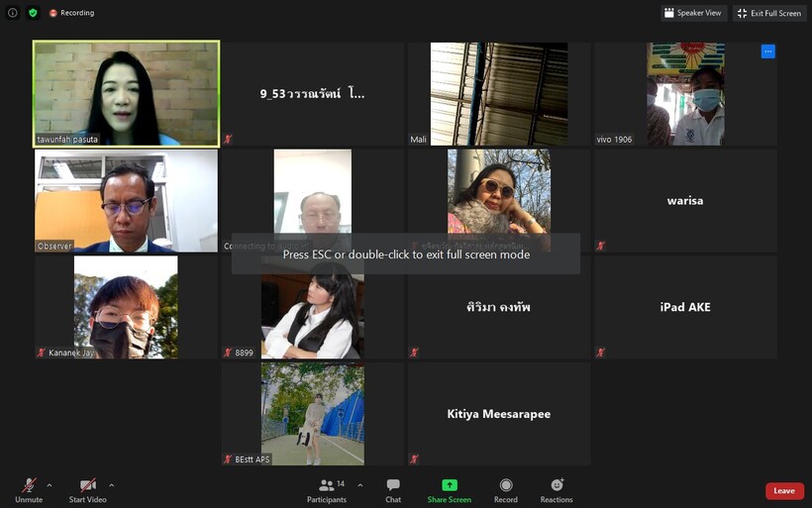Click the Record button
Viewport: 812px width, 508px height.
point(506,490)
